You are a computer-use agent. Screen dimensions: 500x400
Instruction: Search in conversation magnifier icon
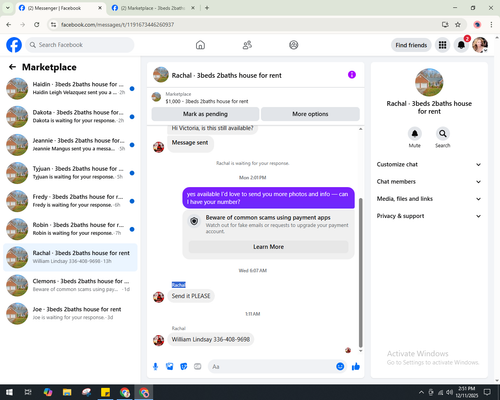click(443, 134)
